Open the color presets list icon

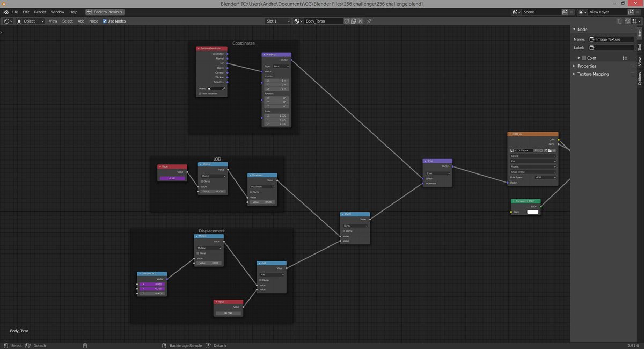(x=625, y=57)
